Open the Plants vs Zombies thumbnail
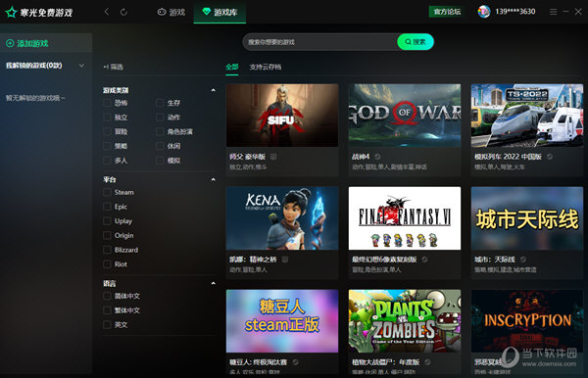Viewport: 588px width, 378px height. (x=405, y=321)
